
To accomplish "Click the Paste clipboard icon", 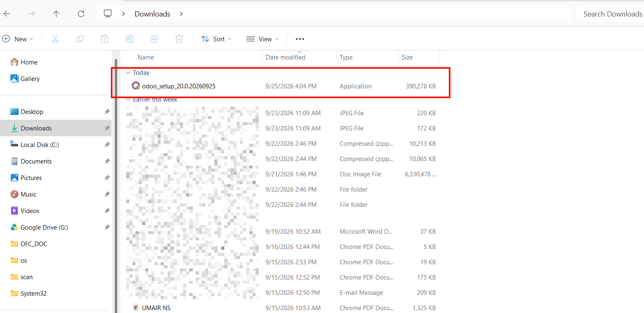I will [x=105, y=39].
